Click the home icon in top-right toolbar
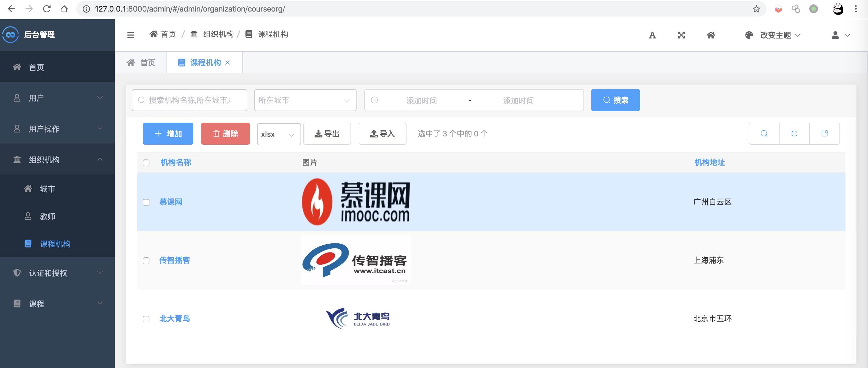 tap(711, 35)
